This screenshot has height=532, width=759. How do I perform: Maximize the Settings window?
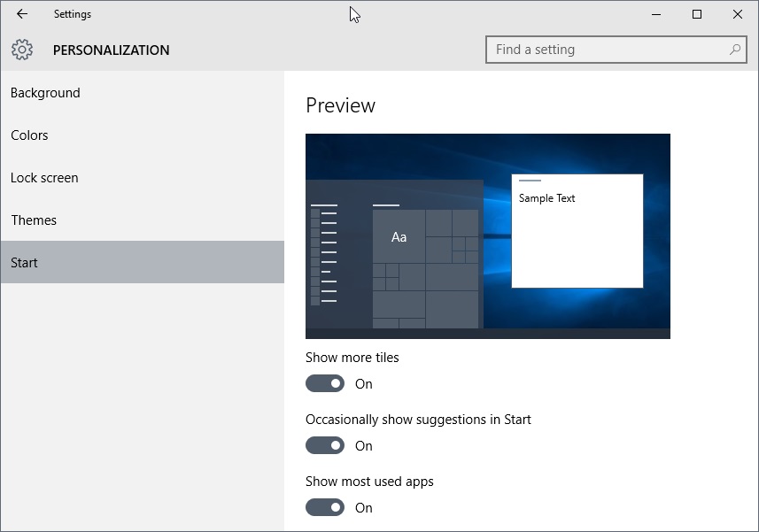(697, 14)
